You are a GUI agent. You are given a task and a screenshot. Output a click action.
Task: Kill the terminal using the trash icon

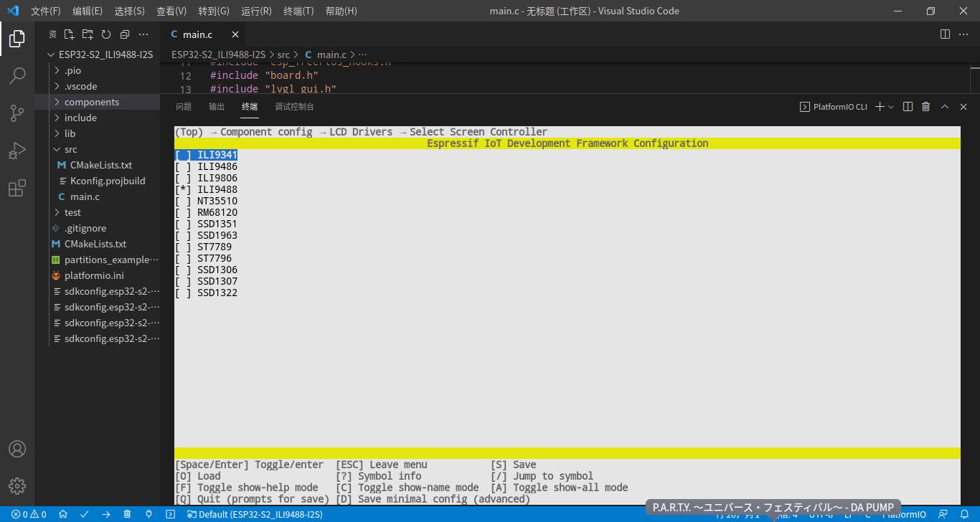(925, 106)
